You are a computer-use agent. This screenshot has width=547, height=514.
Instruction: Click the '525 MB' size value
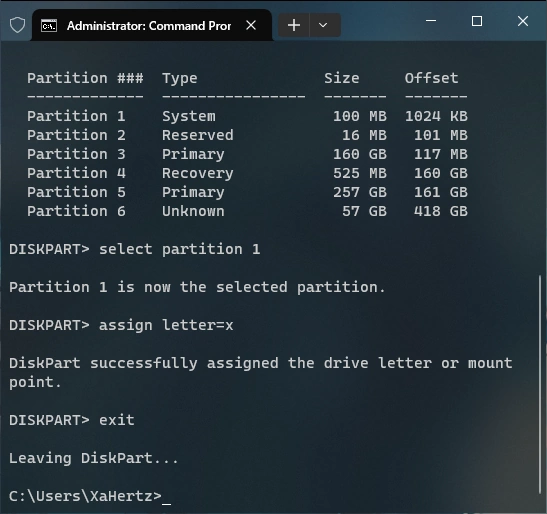360,173
